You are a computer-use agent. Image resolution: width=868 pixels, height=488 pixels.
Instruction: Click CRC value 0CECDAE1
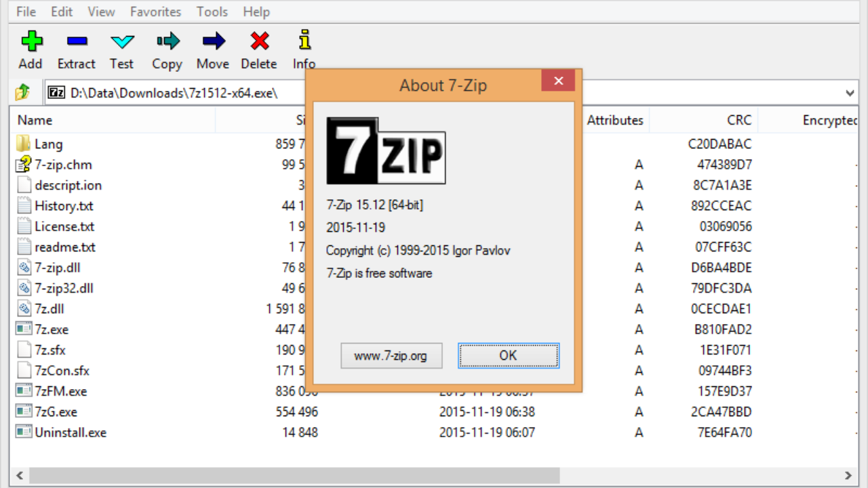tap(722, 308)
